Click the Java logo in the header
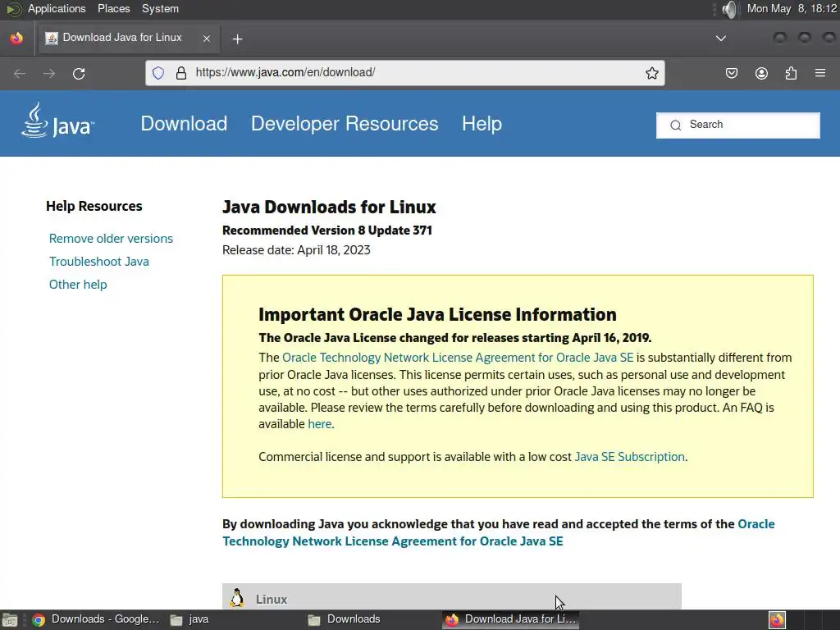840x630 pixels. point(57,121)
